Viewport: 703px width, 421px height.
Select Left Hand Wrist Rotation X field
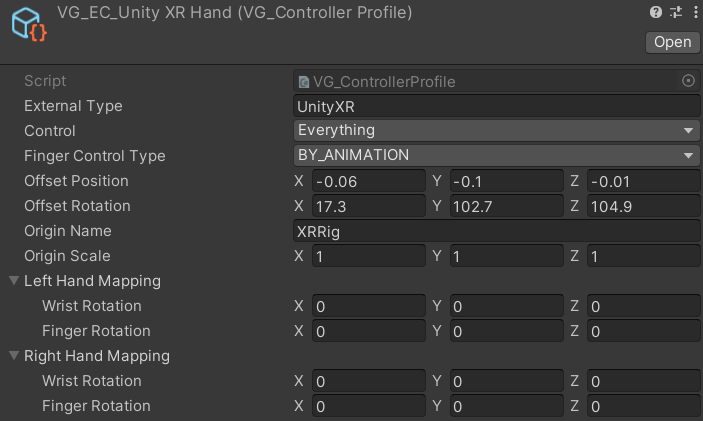click(x=369, y=306)
